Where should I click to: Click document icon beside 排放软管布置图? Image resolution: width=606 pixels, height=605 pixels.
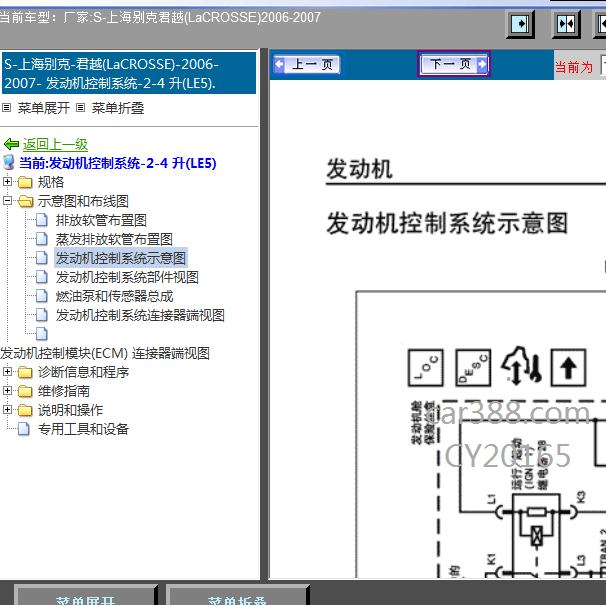tap(42, 220)
